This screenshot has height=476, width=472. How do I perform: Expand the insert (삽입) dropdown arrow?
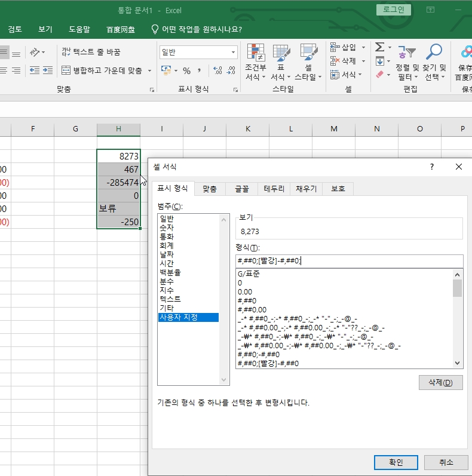[x=364, y=47]
